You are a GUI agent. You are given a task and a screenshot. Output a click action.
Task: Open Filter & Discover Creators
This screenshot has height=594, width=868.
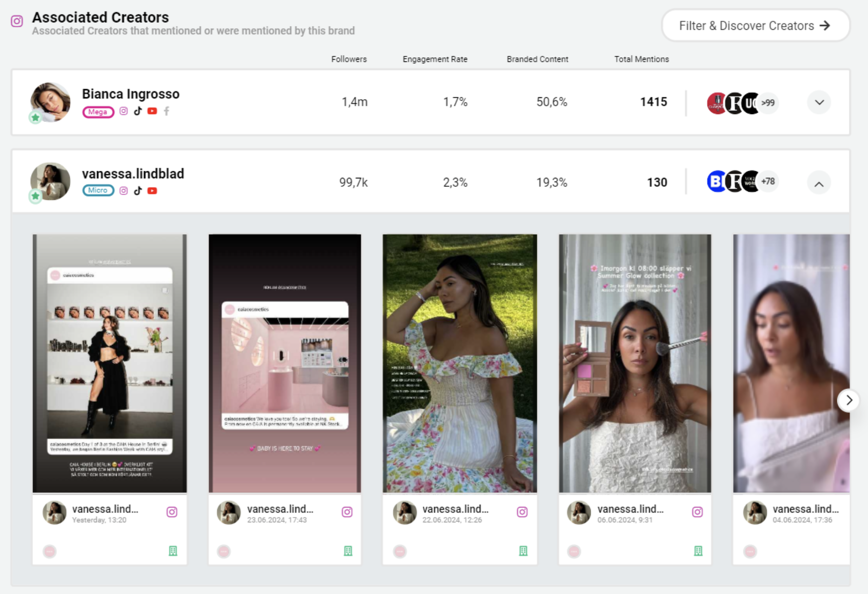click(x=755, y=26)
